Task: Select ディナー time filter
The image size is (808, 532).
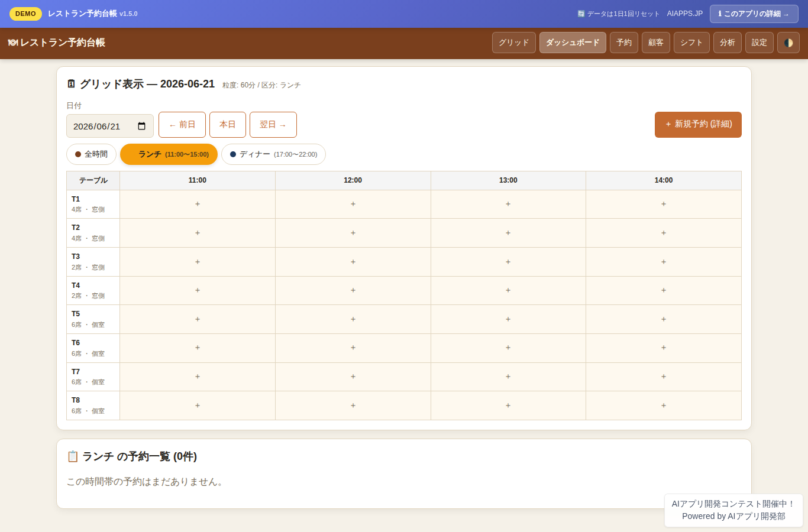Action: click(273, 154)
